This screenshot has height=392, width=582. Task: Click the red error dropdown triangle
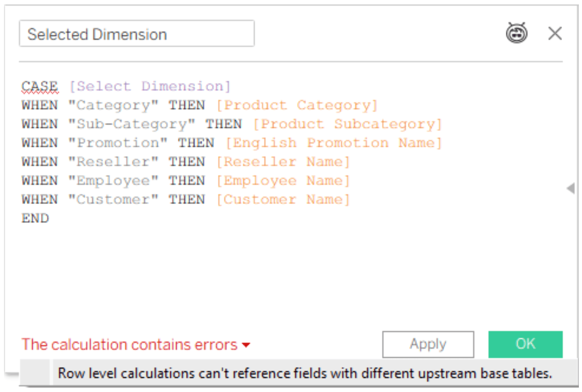pos(246,345)
